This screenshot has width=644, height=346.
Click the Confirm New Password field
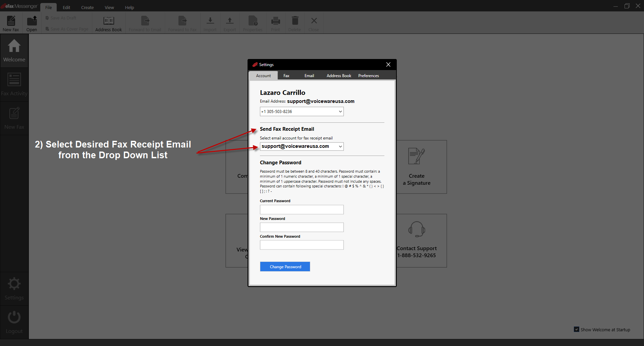click(302, 245)
